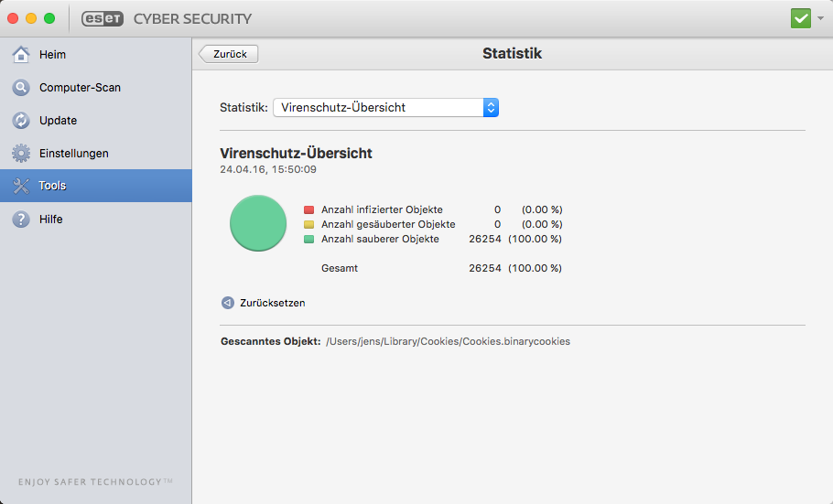833x504 pixels.
Task: Go back with the Zurück button
Action: 229,54
